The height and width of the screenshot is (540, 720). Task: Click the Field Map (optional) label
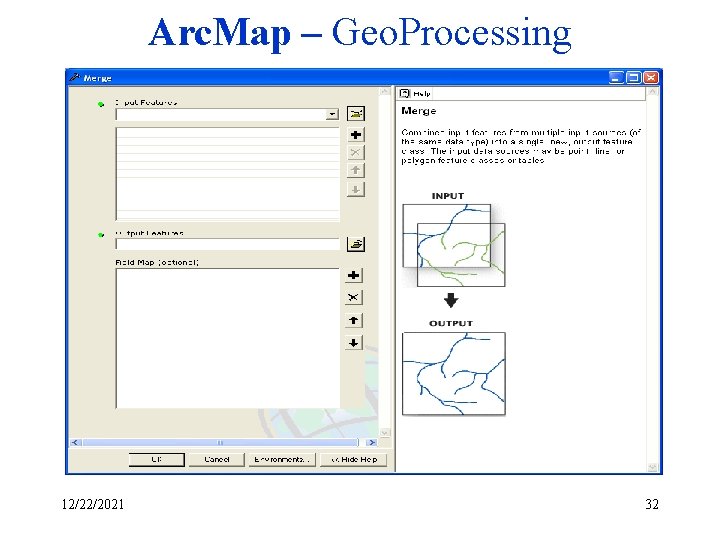coord(157,262)
